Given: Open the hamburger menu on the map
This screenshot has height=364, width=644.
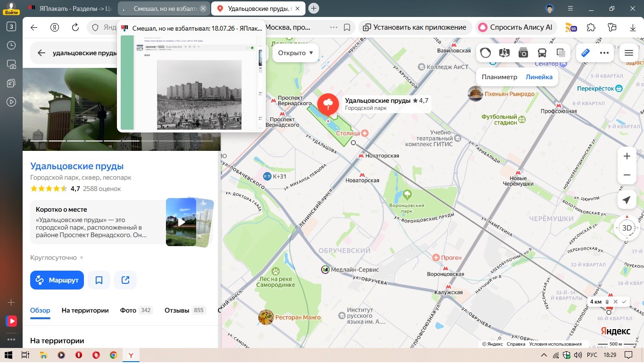Looking at the screenshot, I should [x=628, y=53].
